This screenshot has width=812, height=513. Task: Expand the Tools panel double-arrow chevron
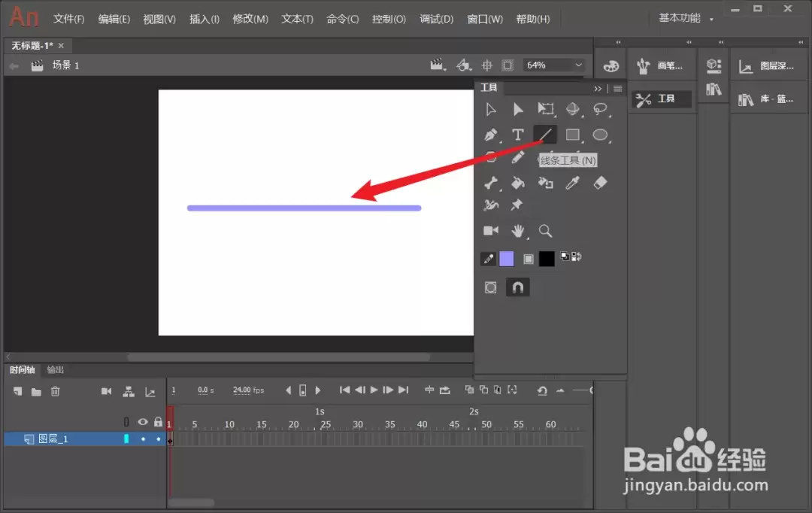pyautogui.click(x=598, y=89)
